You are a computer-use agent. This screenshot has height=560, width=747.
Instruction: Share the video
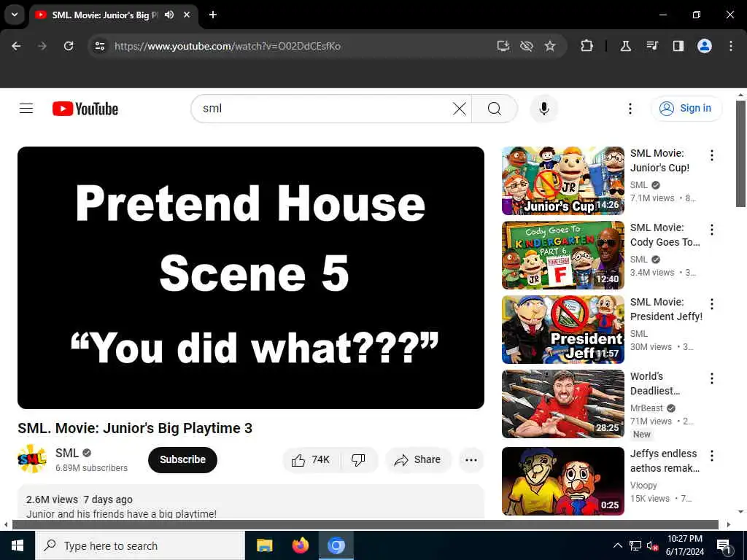418,459
